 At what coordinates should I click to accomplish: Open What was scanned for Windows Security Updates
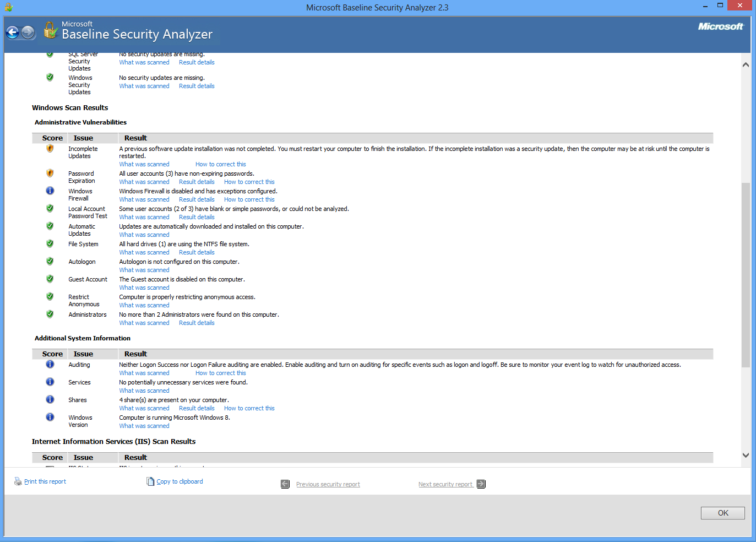[x=144, y=86]
